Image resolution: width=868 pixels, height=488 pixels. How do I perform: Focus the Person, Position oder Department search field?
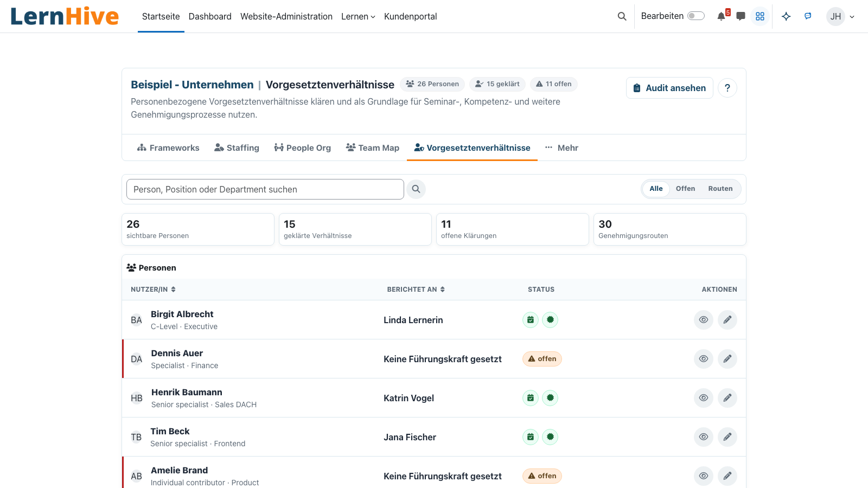coord(265,189)
